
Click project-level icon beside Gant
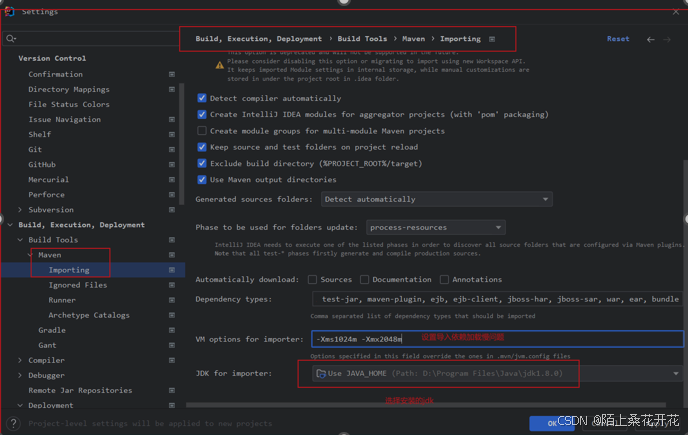(172, 345)
